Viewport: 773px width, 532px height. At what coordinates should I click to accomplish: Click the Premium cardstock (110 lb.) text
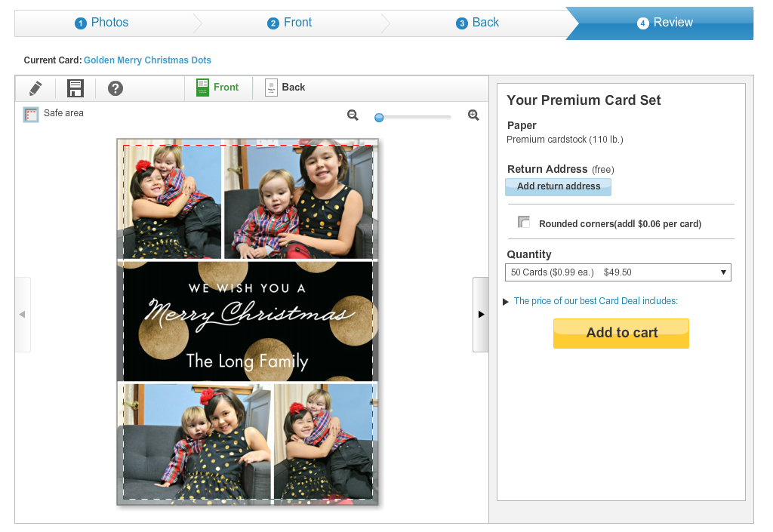(565, 140)
